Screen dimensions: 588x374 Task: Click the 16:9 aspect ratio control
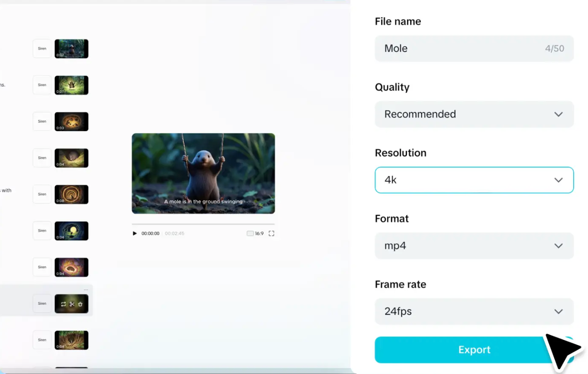click(x=257, y=233)
